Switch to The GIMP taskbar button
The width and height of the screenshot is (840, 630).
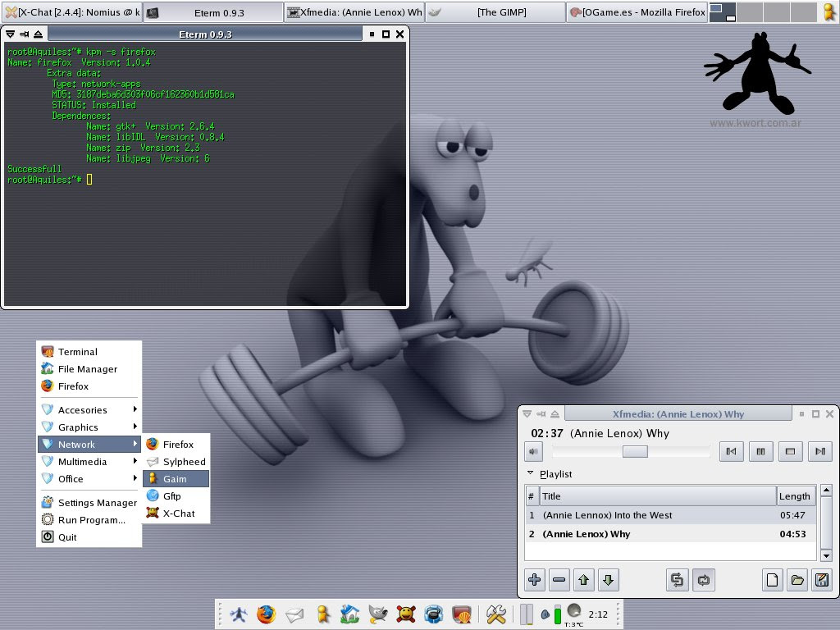(x=496, y=11)
